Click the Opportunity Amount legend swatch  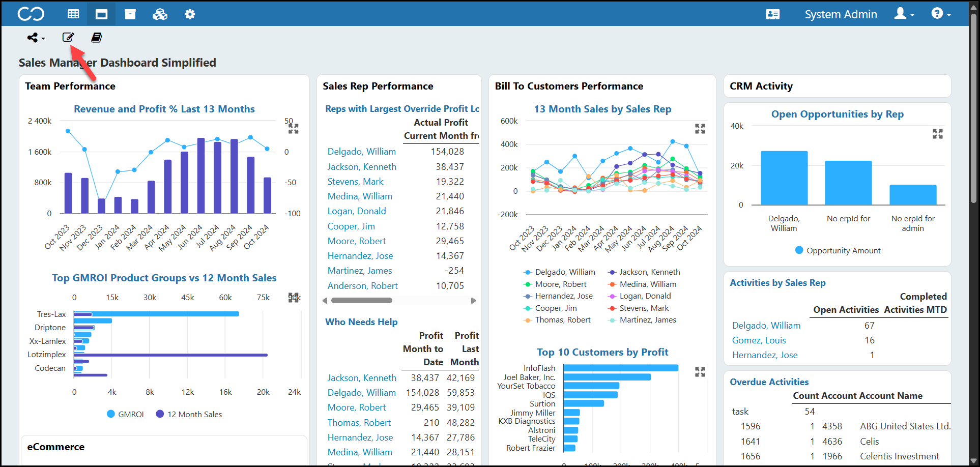coord(799,250)
